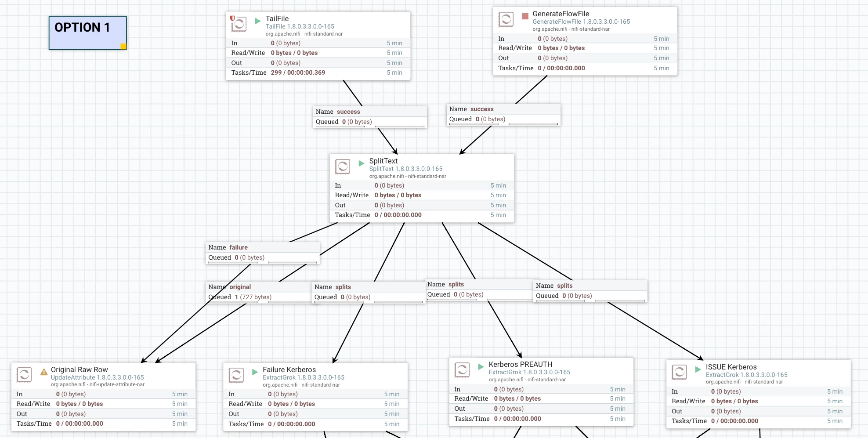Click the OPTION 1 label yellow resize corner
The width and height of the screenshot is (868, 438).
pyautogui.click(x=123, y=46)
